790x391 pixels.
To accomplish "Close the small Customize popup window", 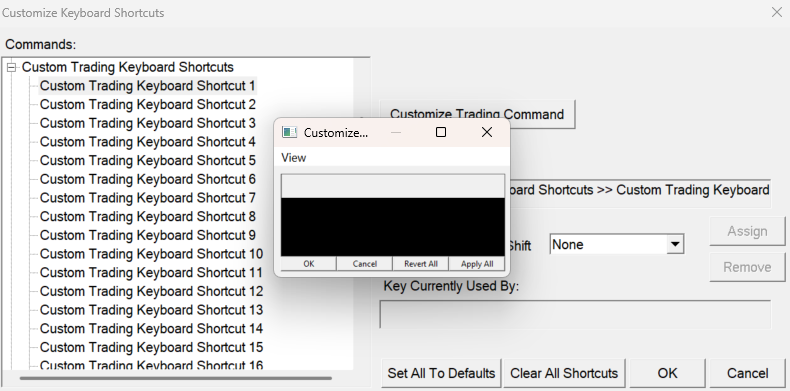I will click(x=487, y=132).
